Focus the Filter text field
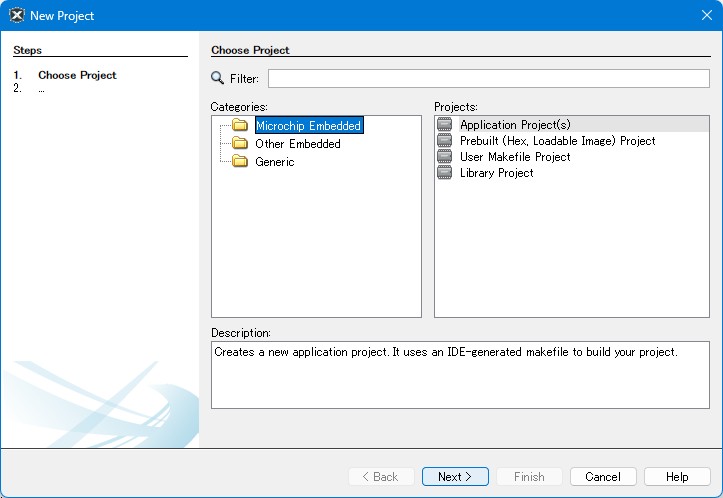The width and height of the screenshot is (723, 498). (x=488, y=79)
